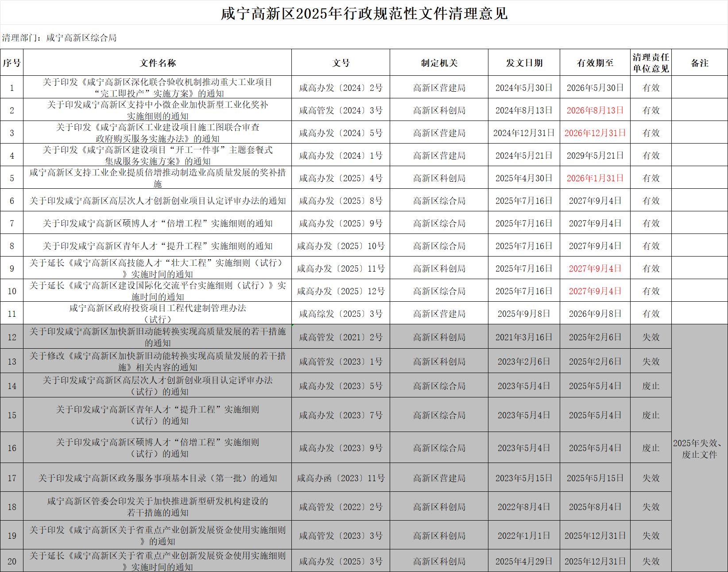Select the 清理部门：咸宁高新区综合局 text line

(x=59, y=38)
